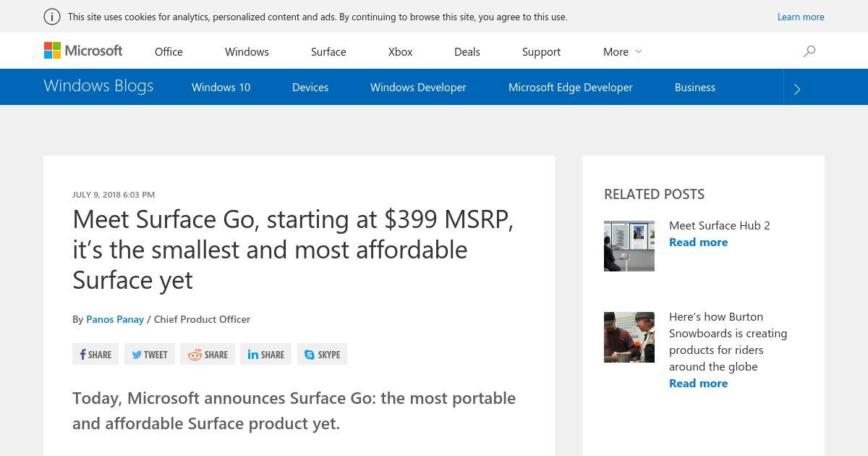The image size is (868, 456).
Task: Expand the More menu dropdown
Action: click(622, 51)
